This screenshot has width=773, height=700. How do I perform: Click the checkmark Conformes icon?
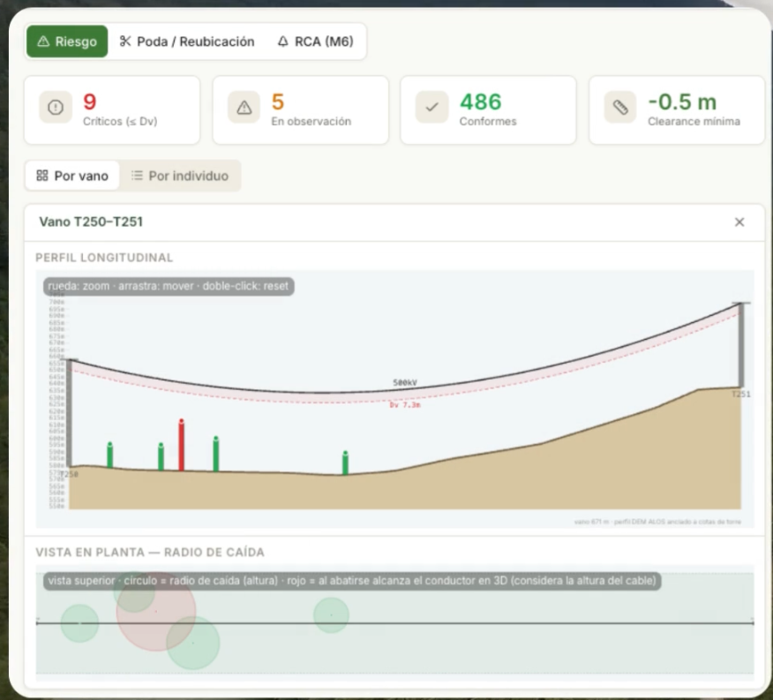click(432, 107)
